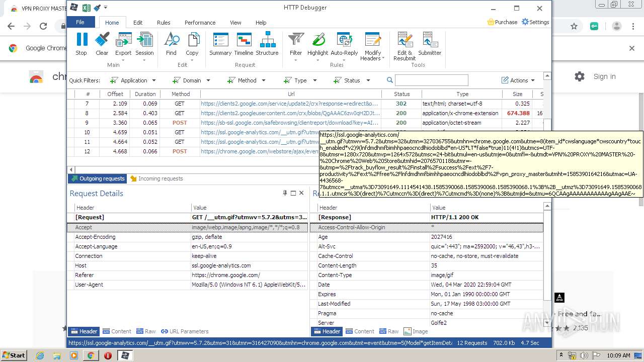Click Chrome Sign in link
Screen dimensions: 644x362
(604, 76)
